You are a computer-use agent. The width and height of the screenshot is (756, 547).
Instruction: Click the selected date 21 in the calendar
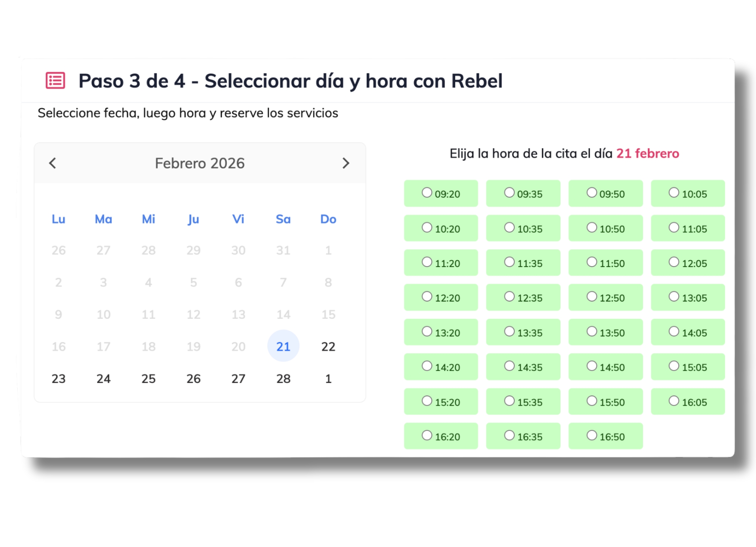(x=283, y=346)
